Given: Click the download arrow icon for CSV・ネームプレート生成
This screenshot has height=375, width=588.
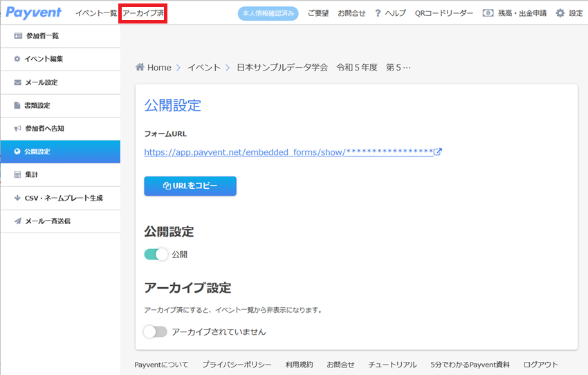Looking at the screenshot, I should click(17, 198).
